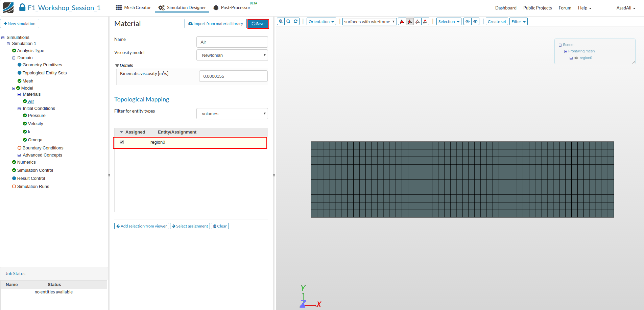The image size is (644, 310).
Task: Click the hide selection crossed-eye icon
Action: click(468, 22)
